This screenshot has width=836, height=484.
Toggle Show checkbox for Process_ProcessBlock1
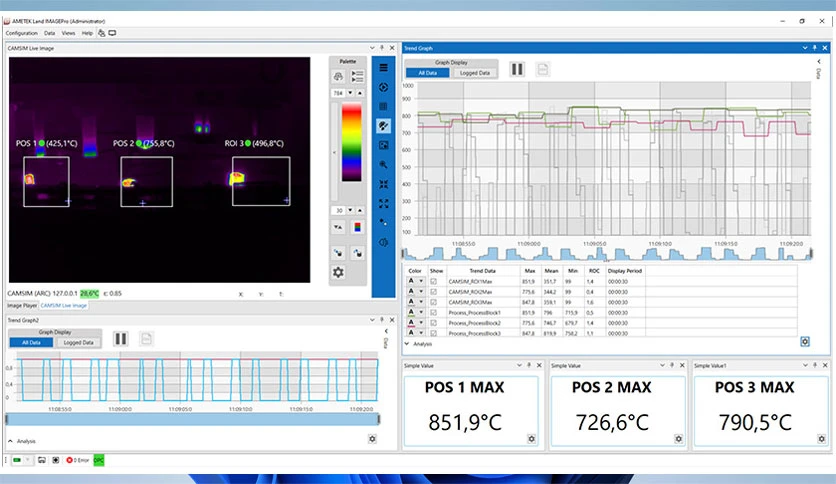pyautogui.click(x=433, y=312)
